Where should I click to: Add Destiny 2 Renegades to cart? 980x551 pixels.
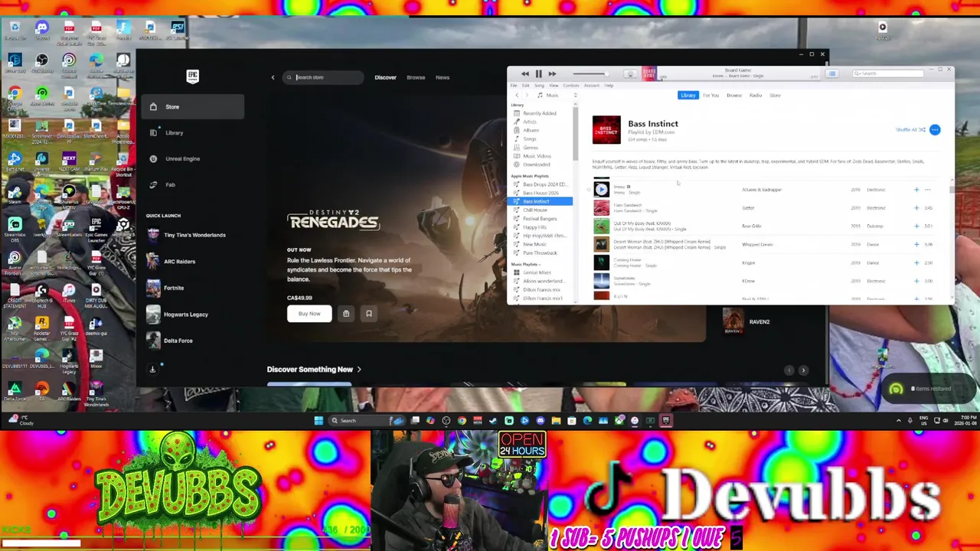[346, 314]
